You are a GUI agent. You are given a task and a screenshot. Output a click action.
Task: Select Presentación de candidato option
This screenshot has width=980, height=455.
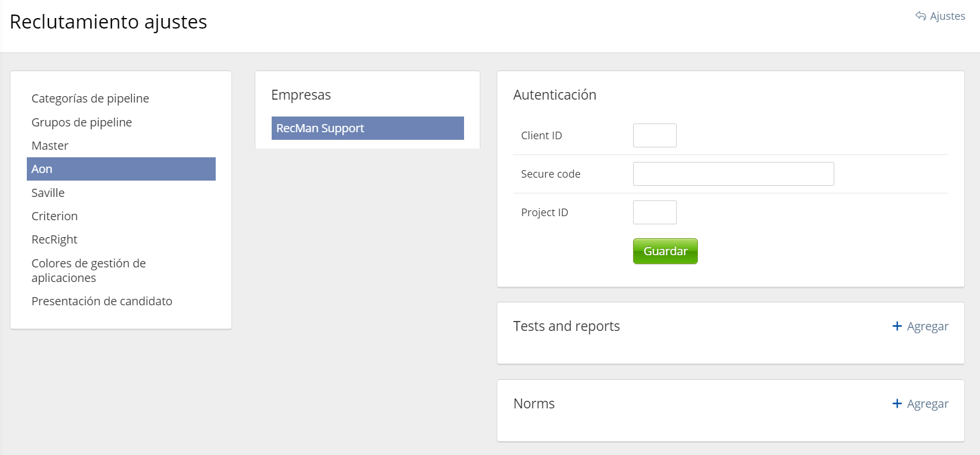102,301
